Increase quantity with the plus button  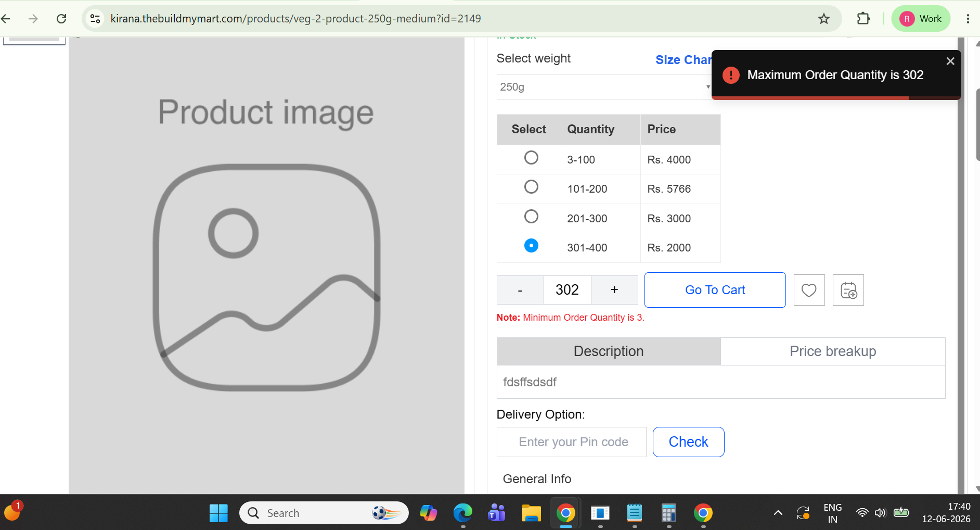(614, 290)
